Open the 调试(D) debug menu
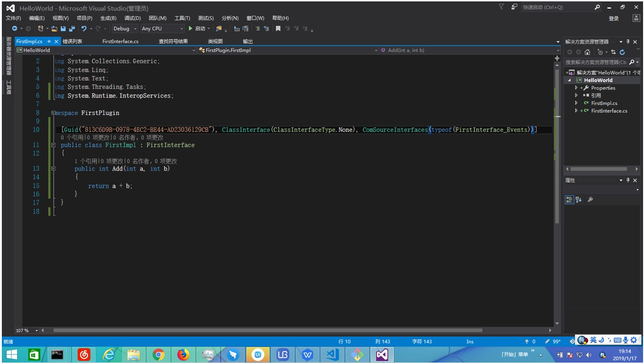 click(x=133, y=18)
